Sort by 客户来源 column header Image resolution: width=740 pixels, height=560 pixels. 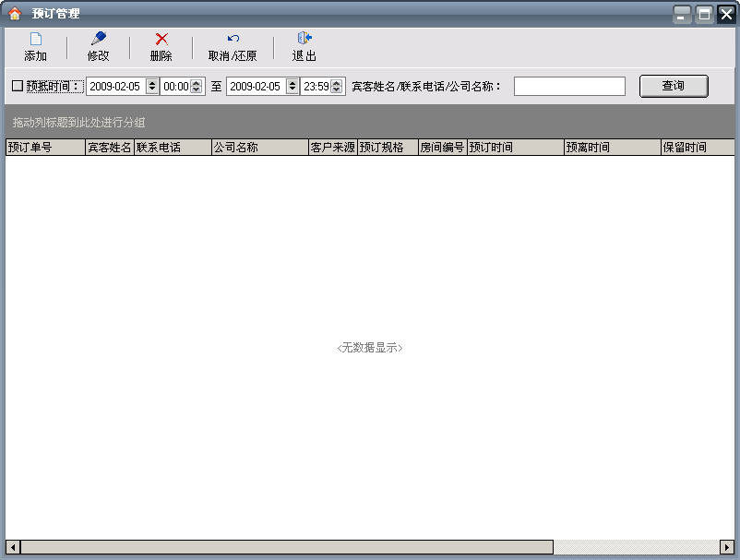pyautogui.click(x=333, y=148)
